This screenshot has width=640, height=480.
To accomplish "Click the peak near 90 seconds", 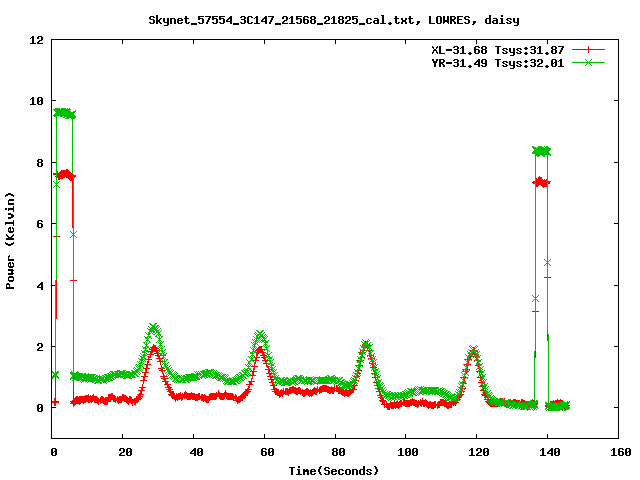I will pyautogui.click(x=367, y=344).
